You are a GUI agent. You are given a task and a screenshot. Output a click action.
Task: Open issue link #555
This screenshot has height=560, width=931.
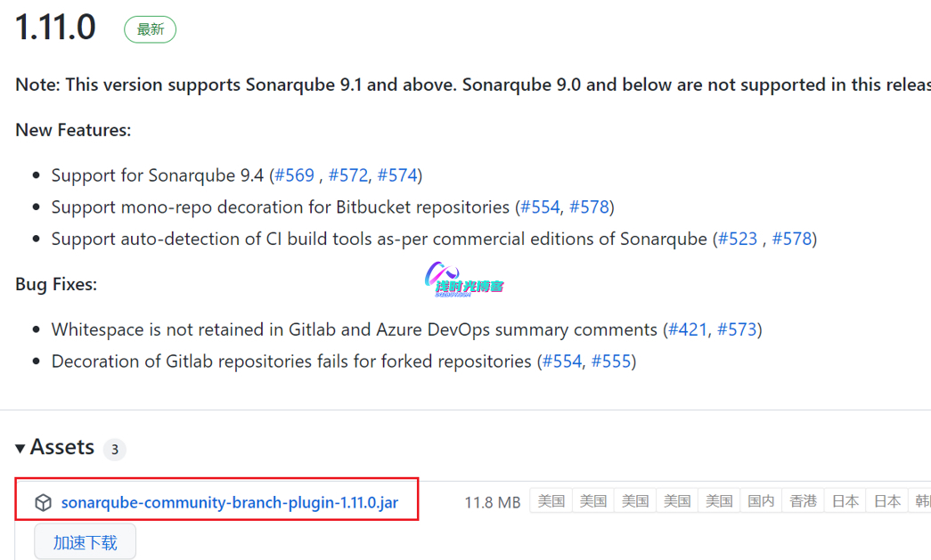(611, 361)
